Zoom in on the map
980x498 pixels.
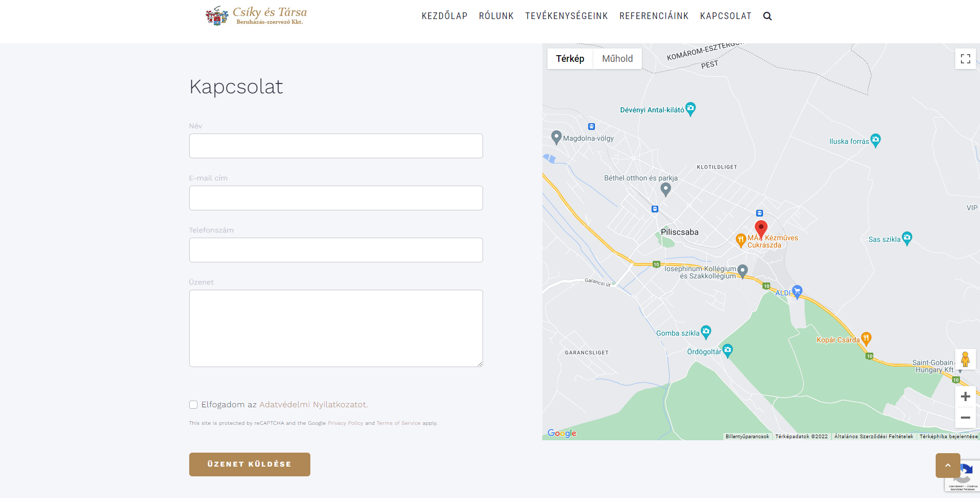[x=965, y=396]
